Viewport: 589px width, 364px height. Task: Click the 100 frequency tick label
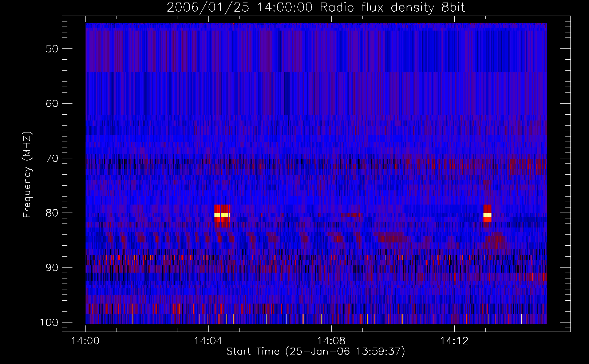[x=49, y=323]
